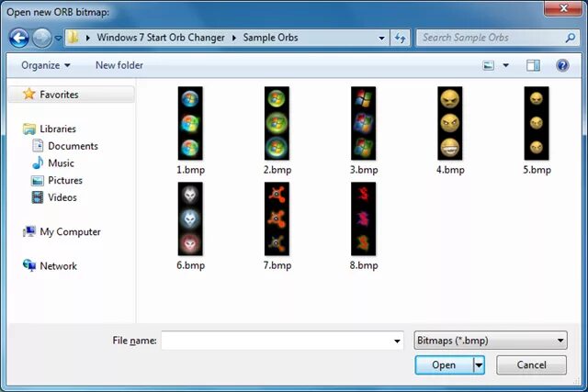This screenshot has height=392, width=588.
Task: Close the 'Open new ORB bitmap' dialog
Action: (x=563, y=8)
